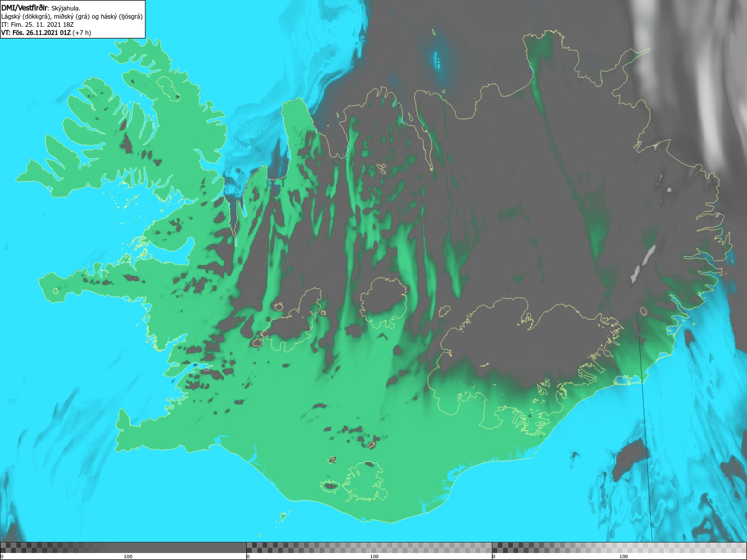The image size is (747, 560).
Task: Click the medium gray mid-cloud color scale bar
Action: [x=369, y=548]
